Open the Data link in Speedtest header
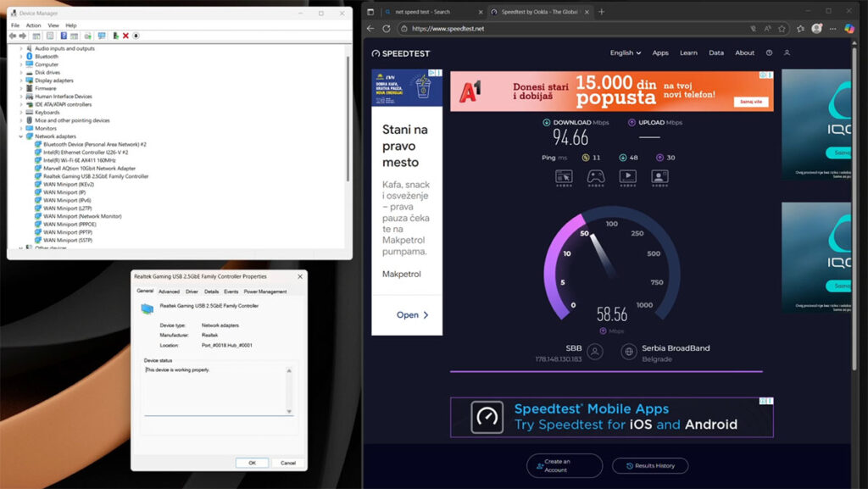 pyautogui.click(x=715, y=53)
